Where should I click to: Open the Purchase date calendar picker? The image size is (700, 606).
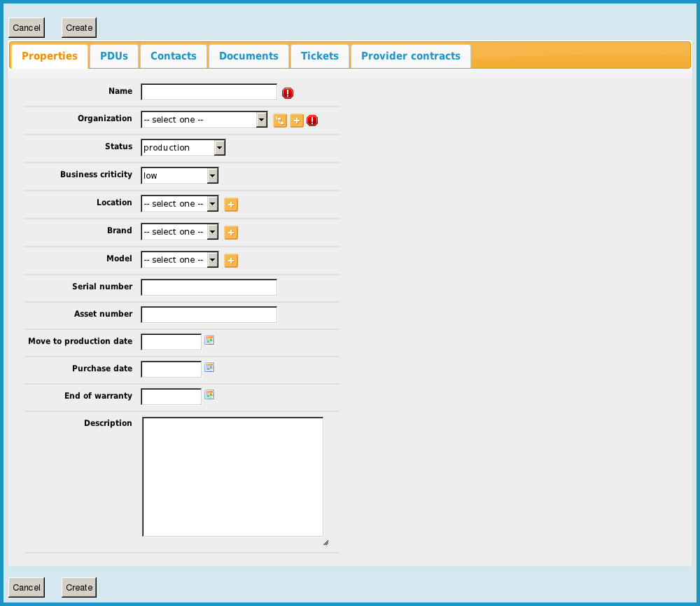tap(209, 367)
